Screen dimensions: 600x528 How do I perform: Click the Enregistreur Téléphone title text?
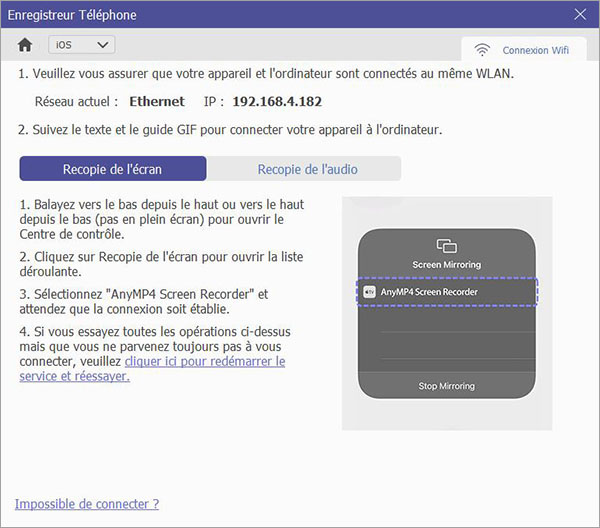tap(72, 15)
